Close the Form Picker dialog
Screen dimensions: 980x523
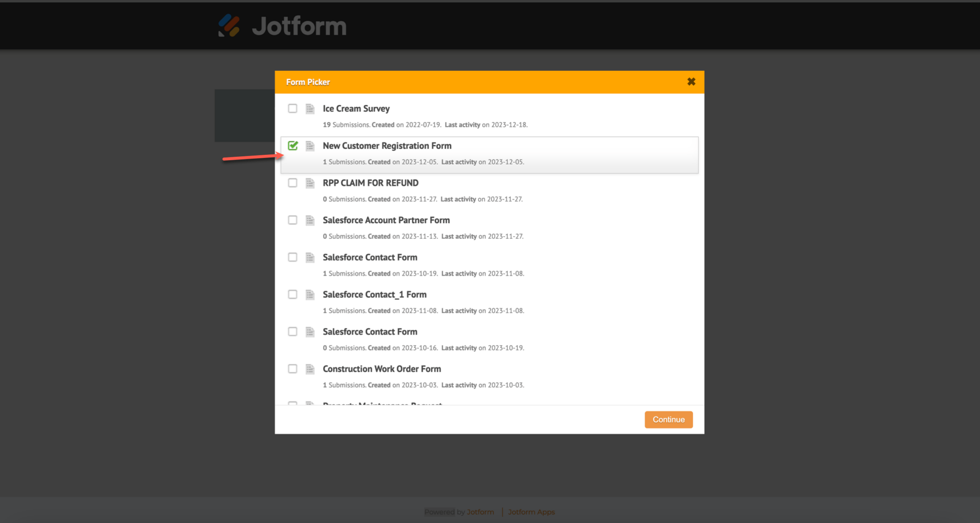[691, 81]
